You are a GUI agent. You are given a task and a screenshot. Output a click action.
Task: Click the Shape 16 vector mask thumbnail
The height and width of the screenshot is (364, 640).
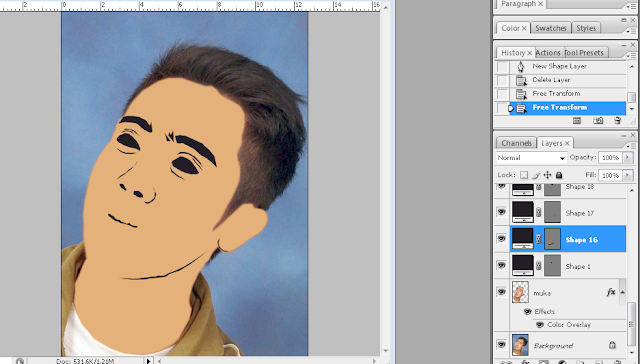(x=553, y=239)
